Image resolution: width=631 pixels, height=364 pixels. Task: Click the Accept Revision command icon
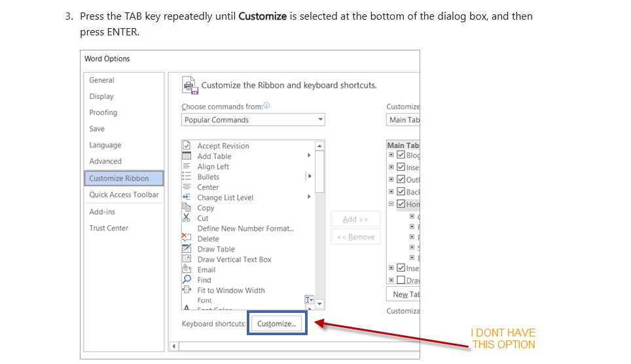point(187,145)
